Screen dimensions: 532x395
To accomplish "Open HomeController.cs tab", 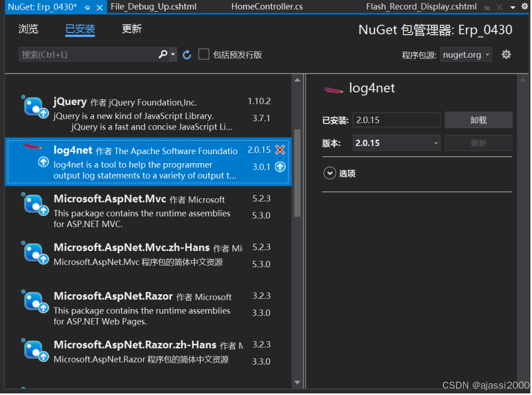I will (267, 7).
